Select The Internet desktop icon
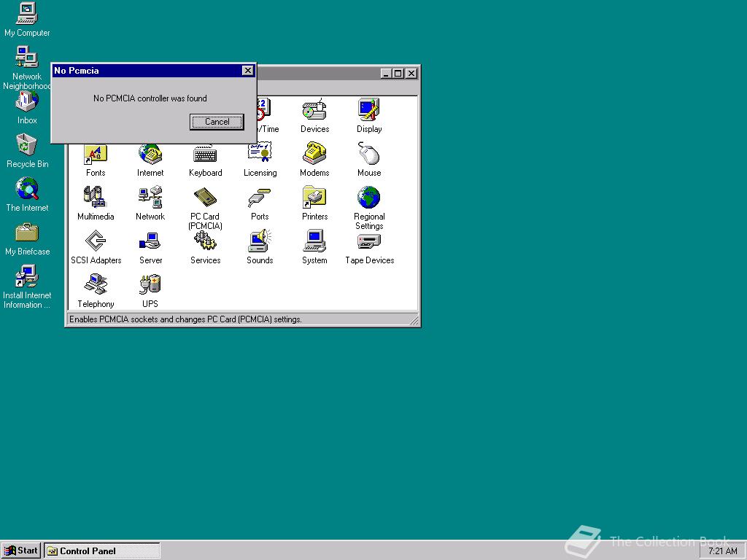This screenshot has height=560, width=747. (x=27, y=195)
